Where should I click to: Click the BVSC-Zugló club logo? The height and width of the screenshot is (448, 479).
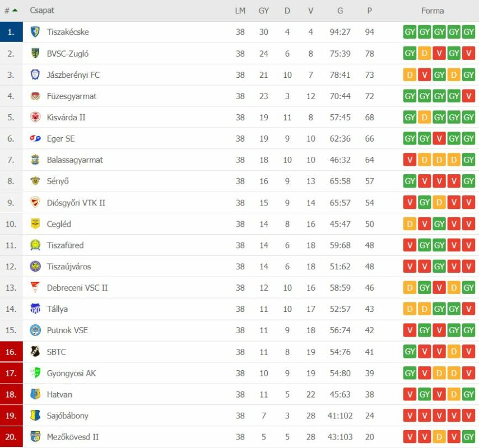tap(35, 53)
